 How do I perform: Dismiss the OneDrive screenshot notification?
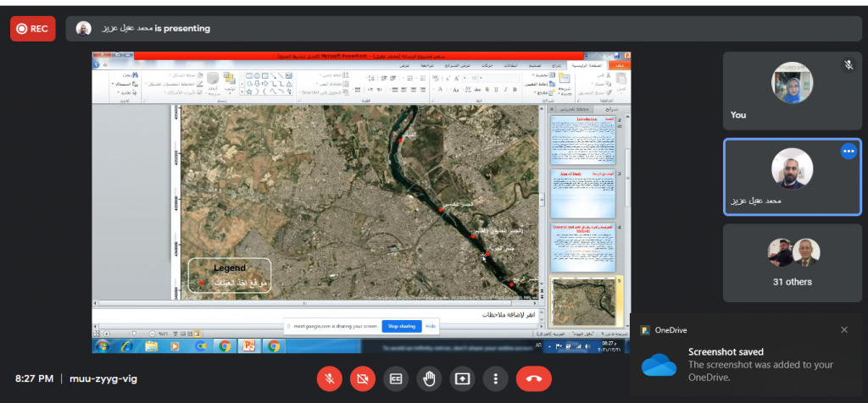coord(843,329)
